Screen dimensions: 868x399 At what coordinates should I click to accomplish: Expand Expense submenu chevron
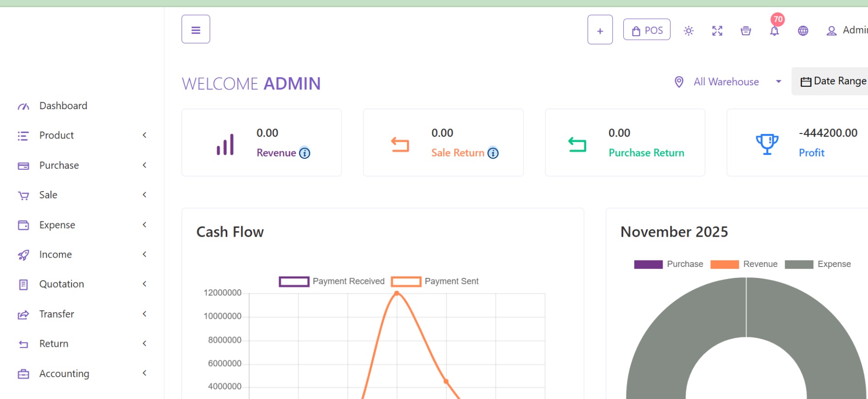pos(144,224)
